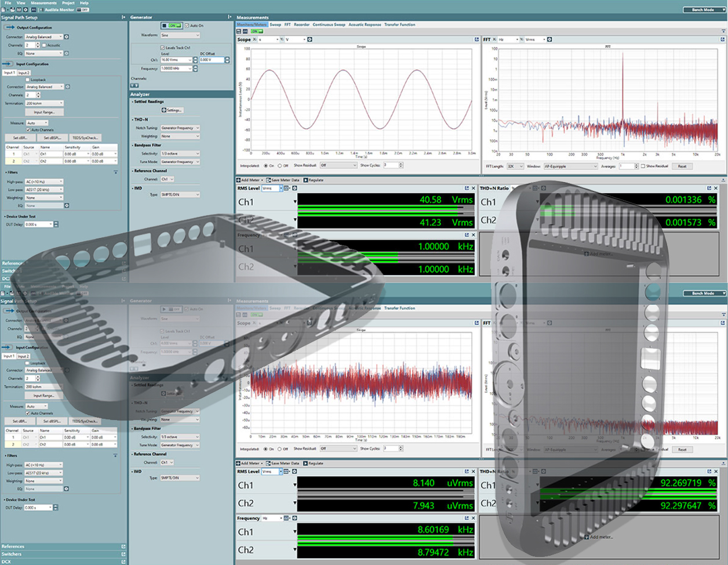Collapse the Signal Path Setup panel

tap(123, 17)
